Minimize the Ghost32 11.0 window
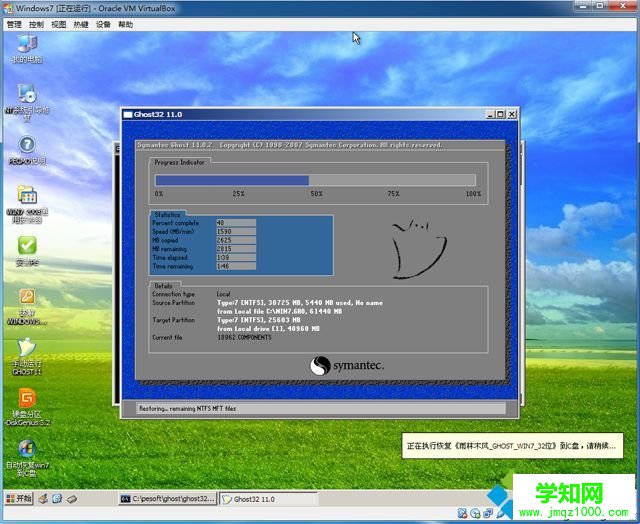Screen dimensions: 640x524 (x=491, y=115)
